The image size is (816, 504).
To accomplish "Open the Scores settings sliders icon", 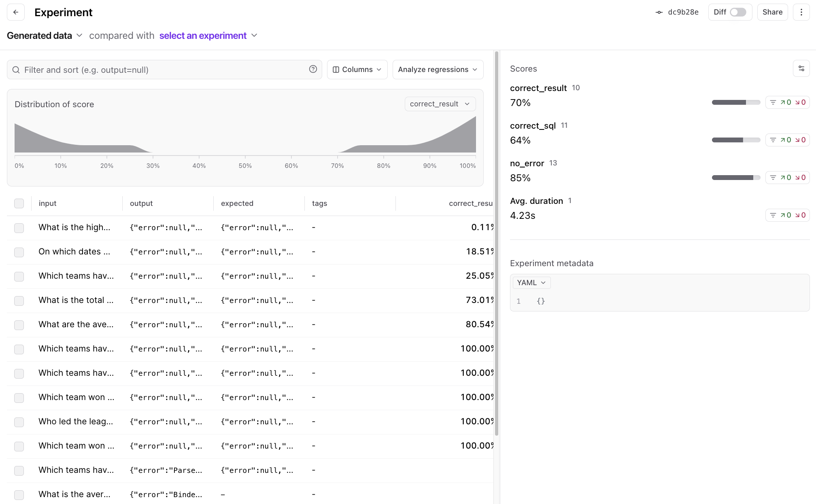I will (x=801, y=69).
